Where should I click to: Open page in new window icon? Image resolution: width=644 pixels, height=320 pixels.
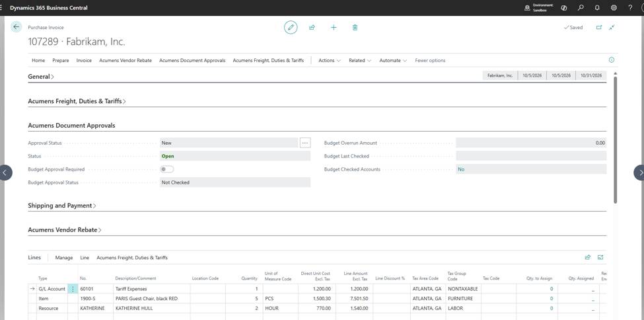click(x=599, y=28)
